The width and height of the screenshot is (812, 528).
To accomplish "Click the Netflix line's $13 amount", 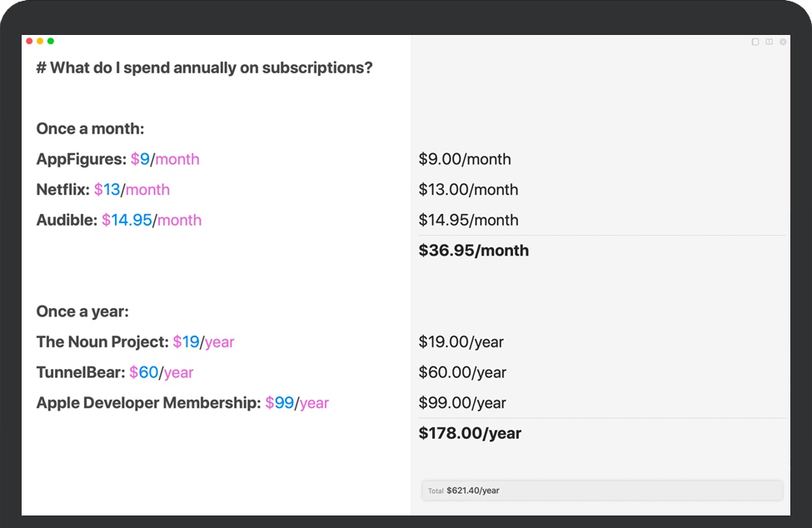I will click(107, 190).
